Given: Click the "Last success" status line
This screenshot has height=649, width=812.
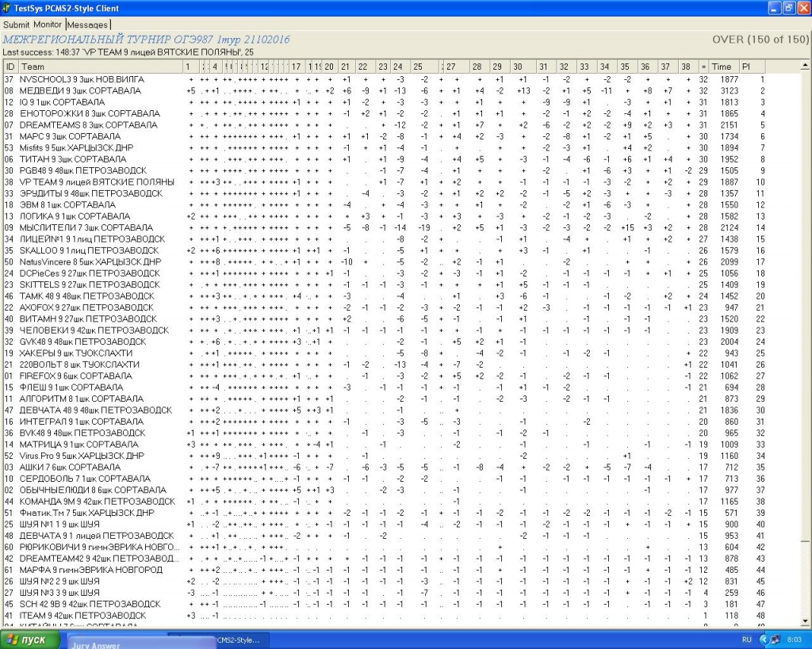Looking at the screenshot, I should click(x=128, y=52).
